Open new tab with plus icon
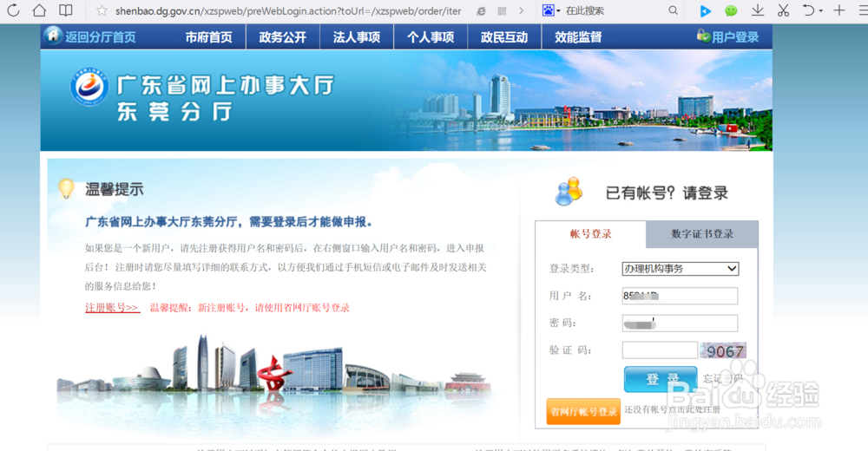 coord(839,10)
